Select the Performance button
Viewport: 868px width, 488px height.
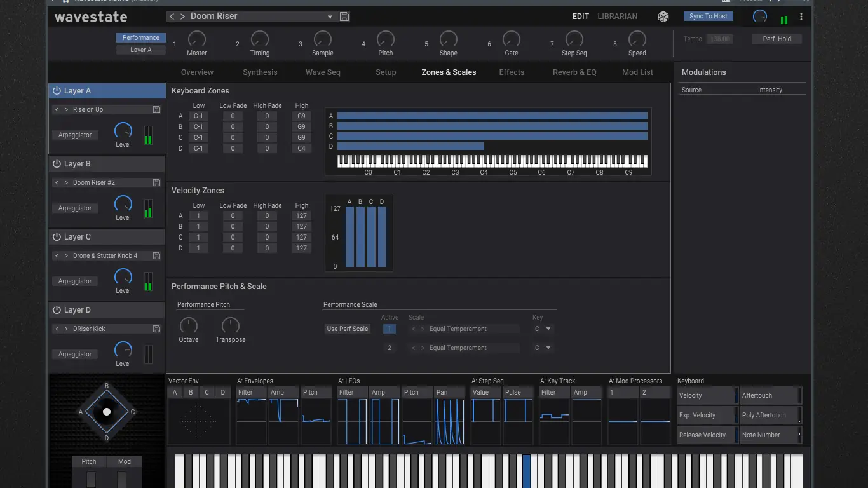click(141, 38)
